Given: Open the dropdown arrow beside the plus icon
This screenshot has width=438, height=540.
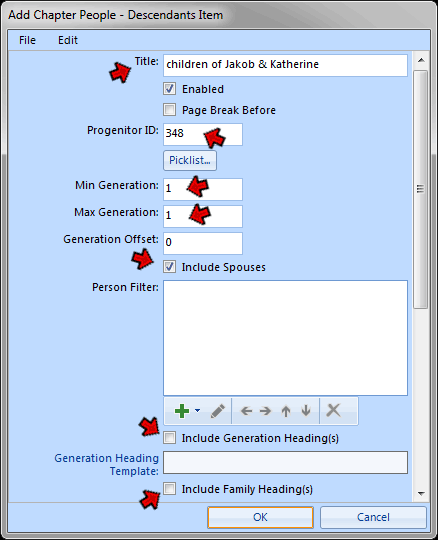Looking at the screenshot, I should coord(198,410).
